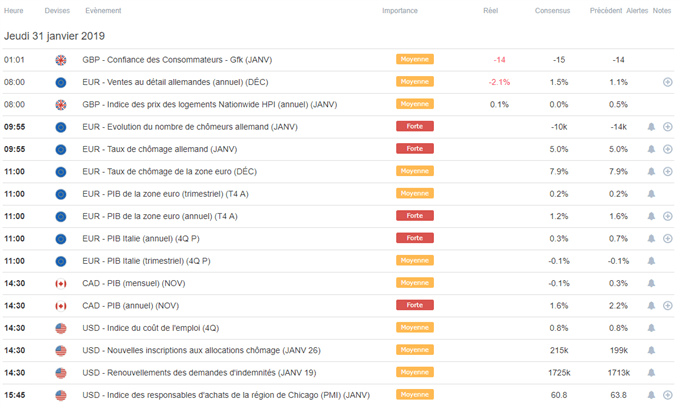Click the Jeudi 31 janvier 2019 date header

pyautogui.click(x=54, y=36)
